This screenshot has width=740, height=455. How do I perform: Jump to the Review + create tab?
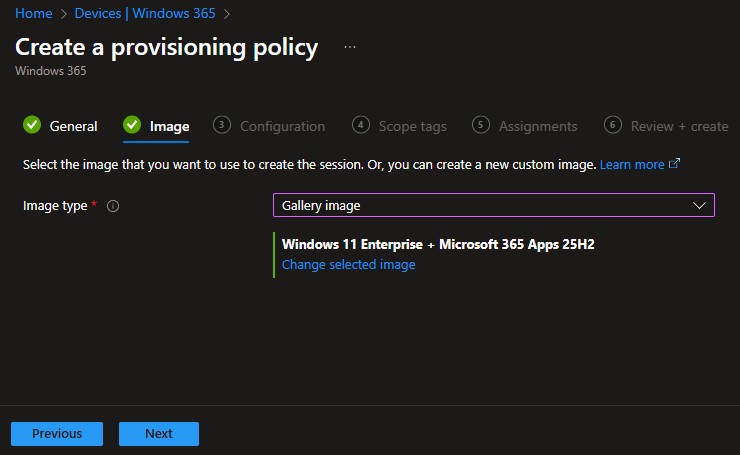(x=679, y=126)
